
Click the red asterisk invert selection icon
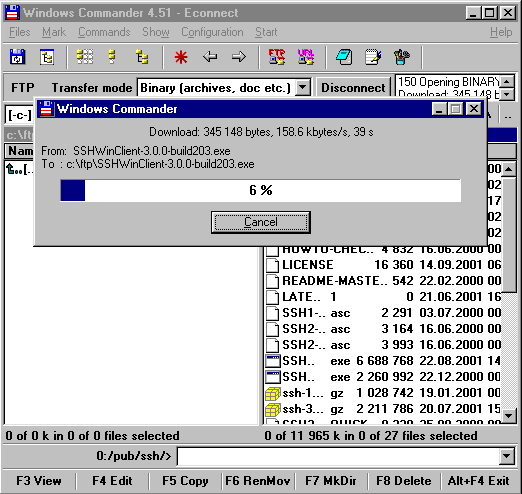point(181,57)
